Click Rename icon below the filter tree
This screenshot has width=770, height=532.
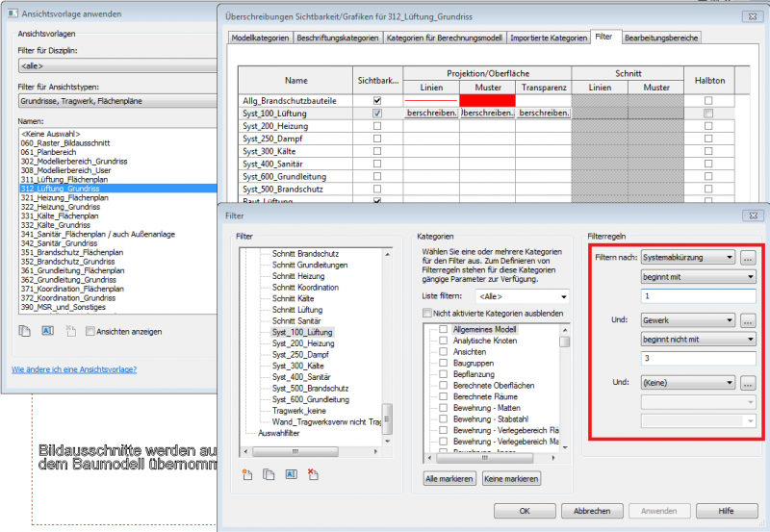[291, 474]
